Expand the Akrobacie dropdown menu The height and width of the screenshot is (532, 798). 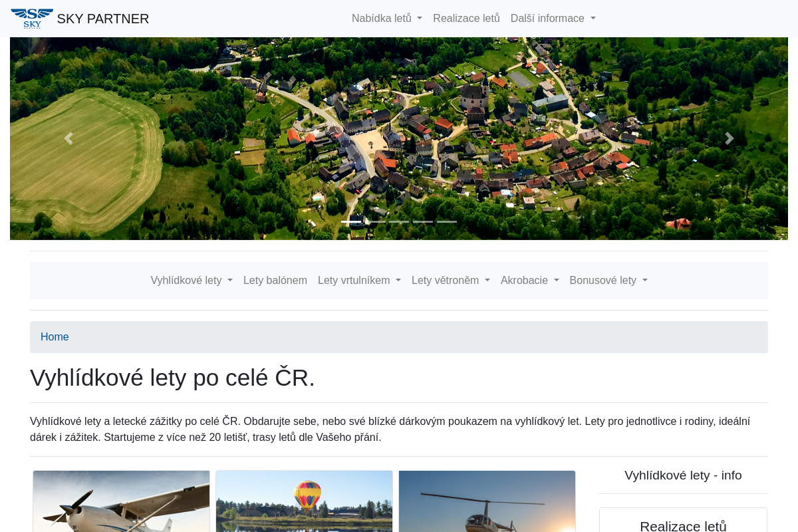point(529,280)
